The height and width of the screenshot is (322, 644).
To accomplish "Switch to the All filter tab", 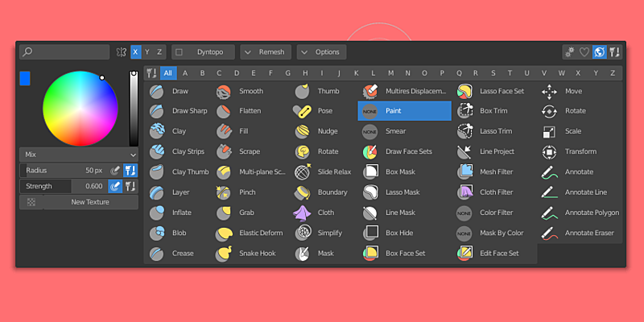I will (x=167, y=73).
